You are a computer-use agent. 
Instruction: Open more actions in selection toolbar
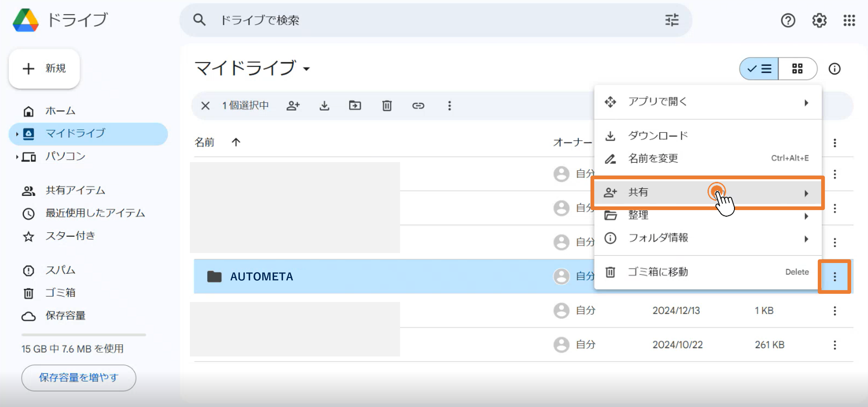click(x=449, y=106)
